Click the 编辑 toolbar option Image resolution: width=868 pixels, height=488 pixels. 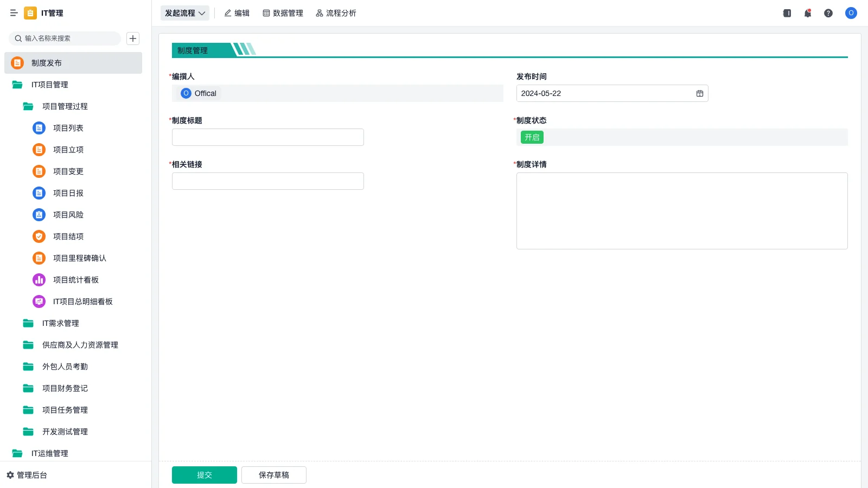237,13
